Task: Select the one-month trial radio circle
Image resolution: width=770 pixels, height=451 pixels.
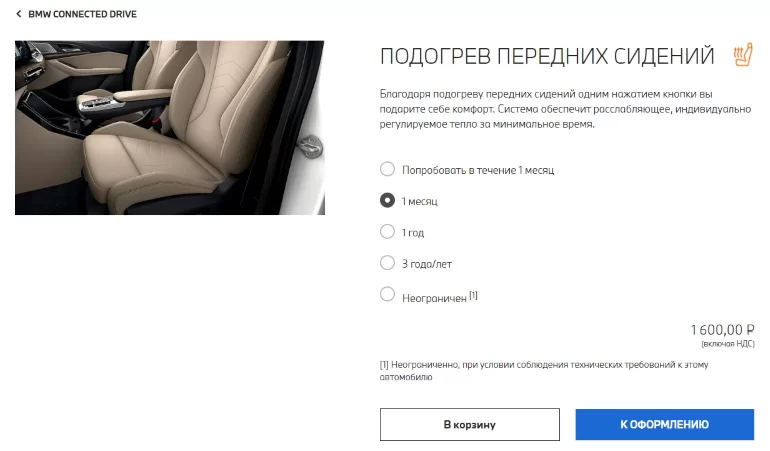Action: coord(387,169)
